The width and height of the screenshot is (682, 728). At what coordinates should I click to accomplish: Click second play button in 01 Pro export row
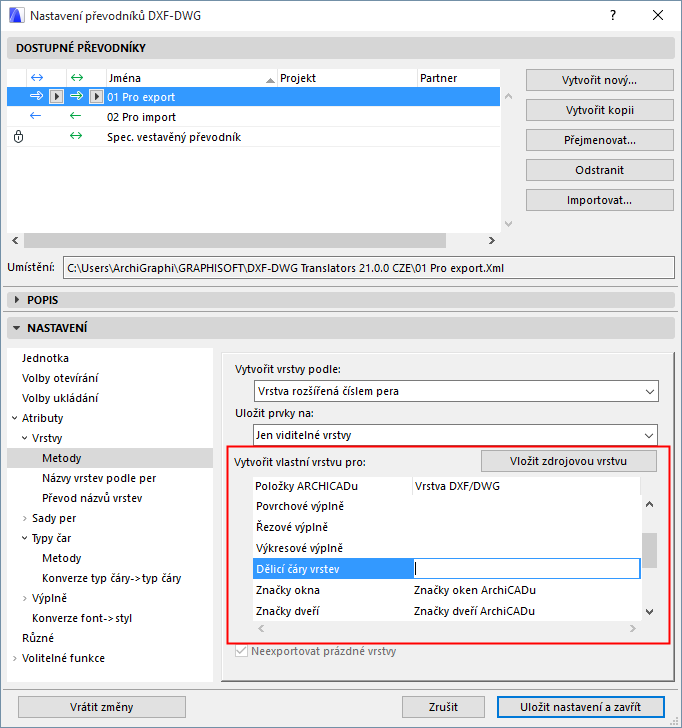(96, 97)
